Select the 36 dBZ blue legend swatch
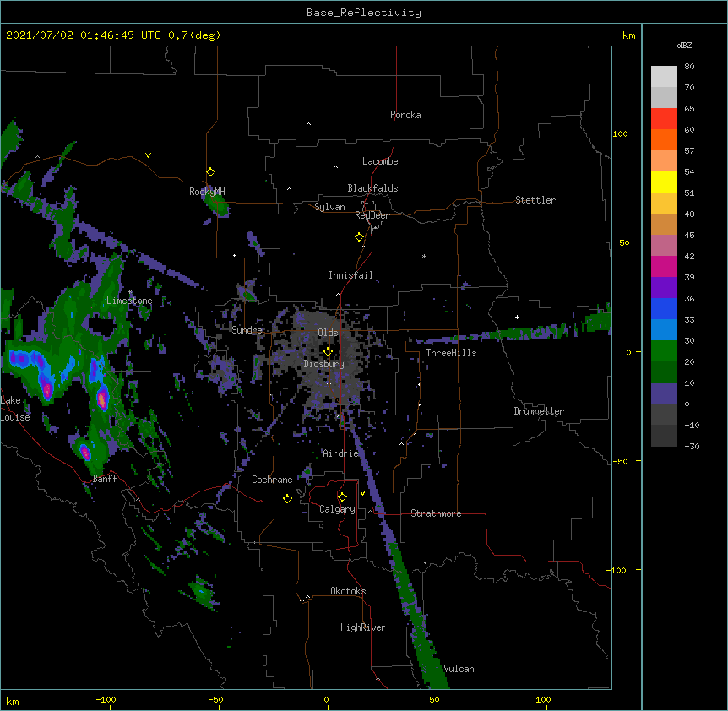Viewport: 728px width, 711px height. [x=664, y=308]
